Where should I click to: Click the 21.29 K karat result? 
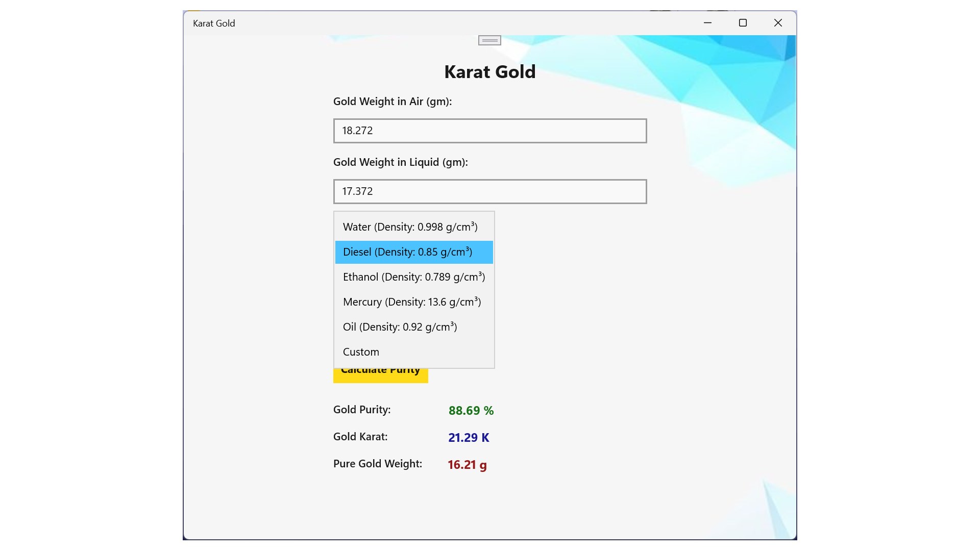click(468, 438)
